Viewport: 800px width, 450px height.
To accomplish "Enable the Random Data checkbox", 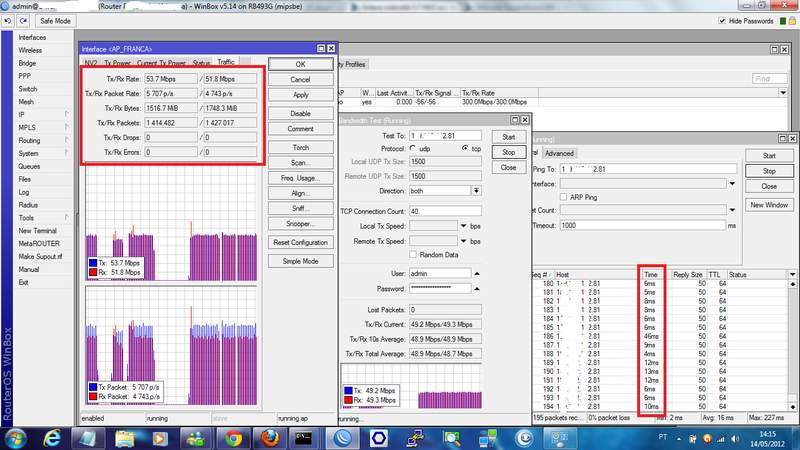I will [413, 254].
